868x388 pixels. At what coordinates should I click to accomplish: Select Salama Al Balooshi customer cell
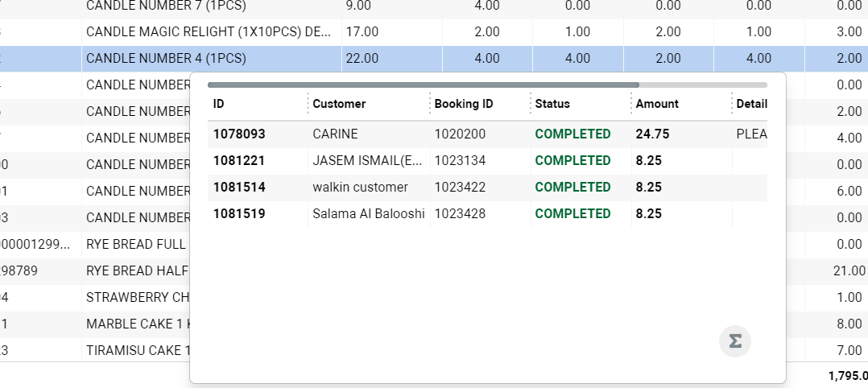pos(368,214)
